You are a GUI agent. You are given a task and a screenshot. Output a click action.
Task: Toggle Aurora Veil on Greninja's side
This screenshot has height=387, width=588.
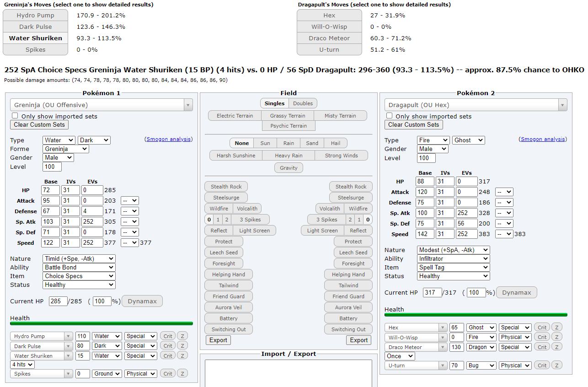click(x=229, y=307)
